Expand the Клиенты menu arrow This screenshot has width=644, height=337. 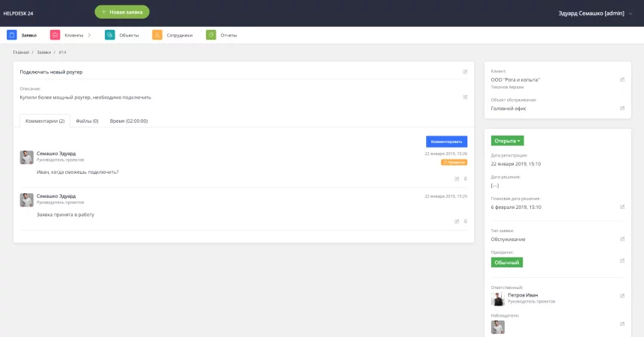point(89,34)
